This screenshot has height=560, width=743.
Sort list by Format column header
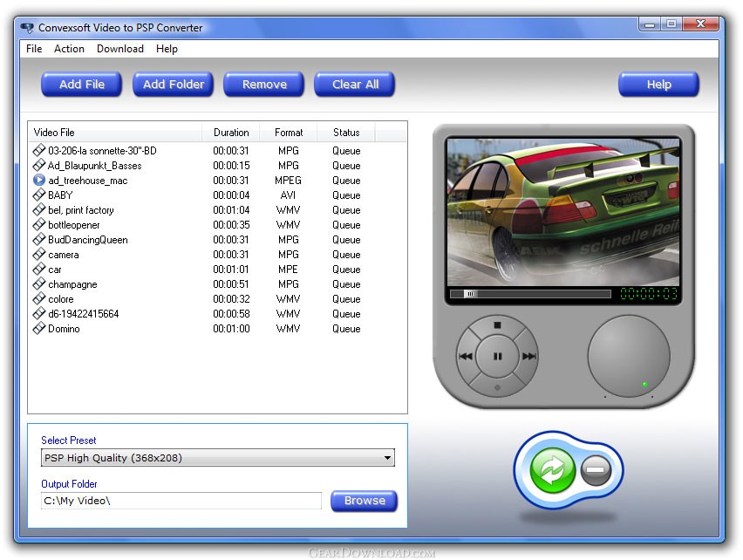[x=289, y=133]
